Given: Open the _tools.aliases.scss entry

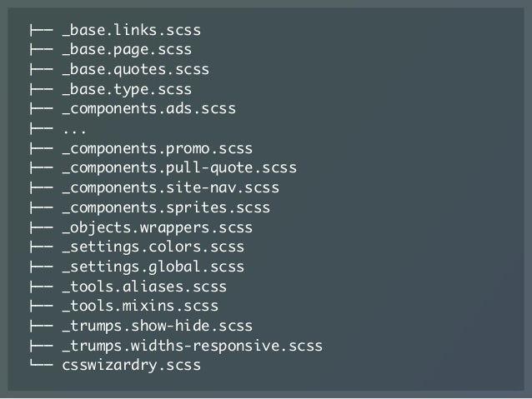Looking at the screenshot, I should [144, 287].
